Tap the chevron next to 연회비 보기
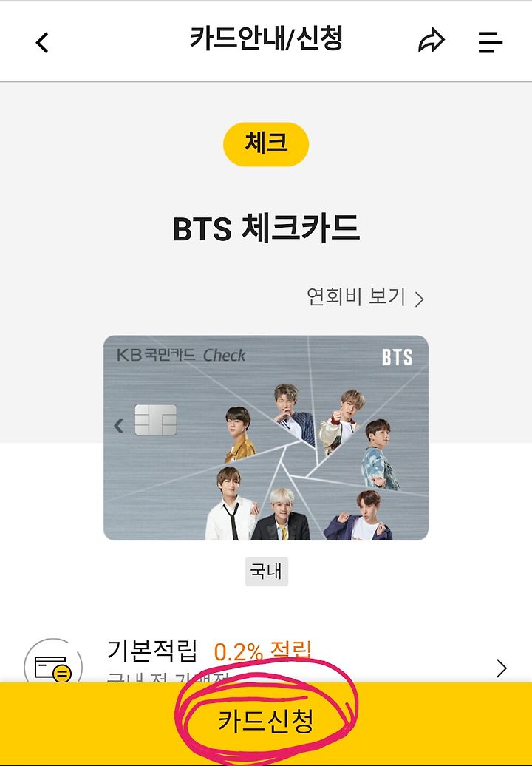 tap(419, 299)
